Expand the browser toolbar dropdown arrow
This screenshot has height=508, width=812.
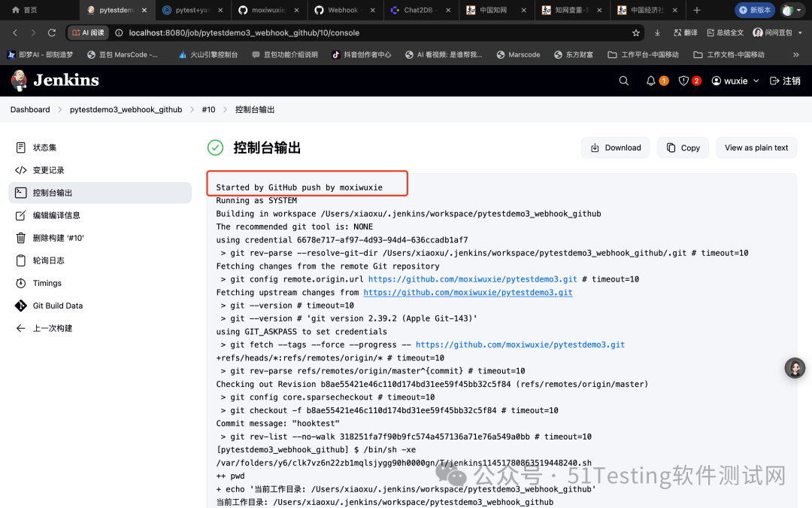(x=800, y=32)
